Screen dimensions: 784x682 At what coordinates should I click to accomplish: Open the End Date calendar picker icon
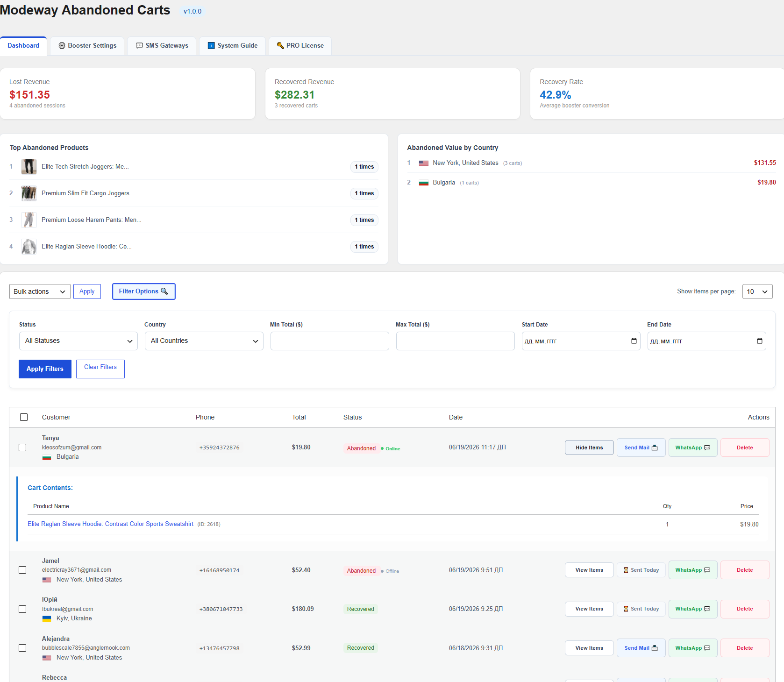[x=760, y=341]
